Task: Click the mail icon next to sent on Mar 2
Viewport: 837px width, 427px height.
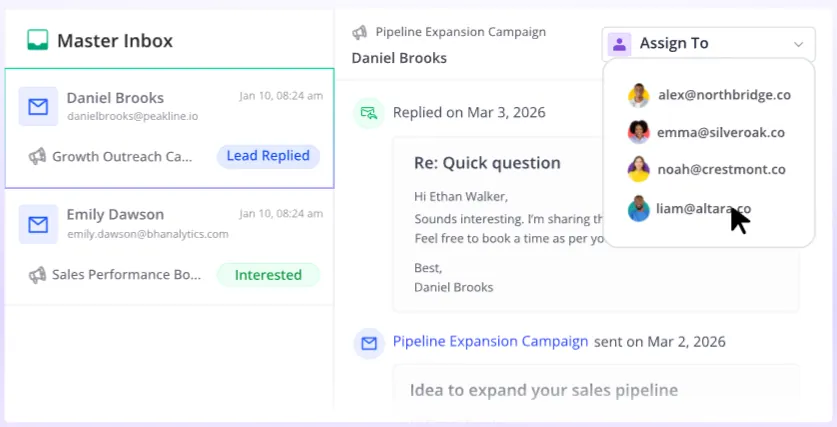Action: pyautogui.click(x=369, y=343)
